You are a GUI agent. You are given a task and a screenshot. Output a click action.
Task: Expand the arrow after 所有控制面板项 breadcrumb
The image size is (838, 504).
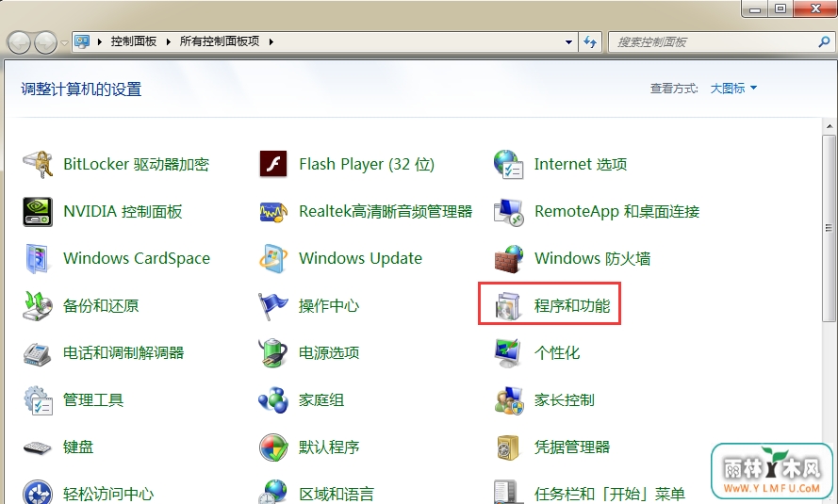coord(271,41)
